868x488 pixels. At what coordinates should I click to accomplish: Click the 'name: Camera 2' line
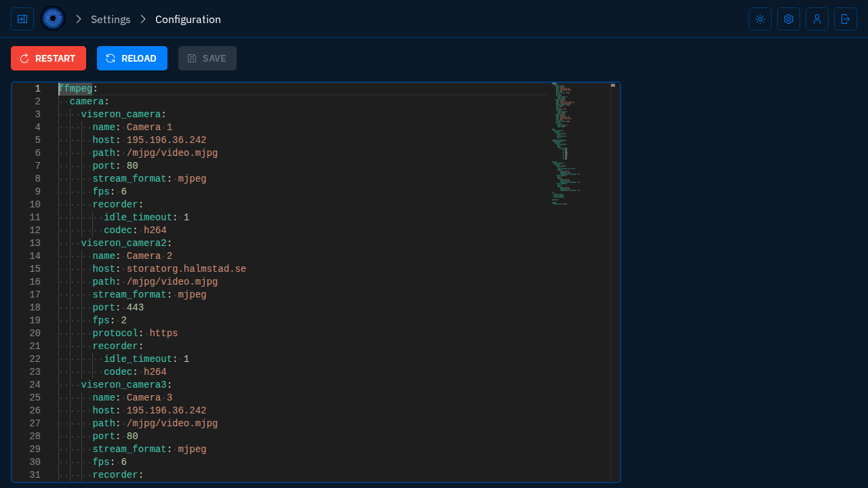132,256
